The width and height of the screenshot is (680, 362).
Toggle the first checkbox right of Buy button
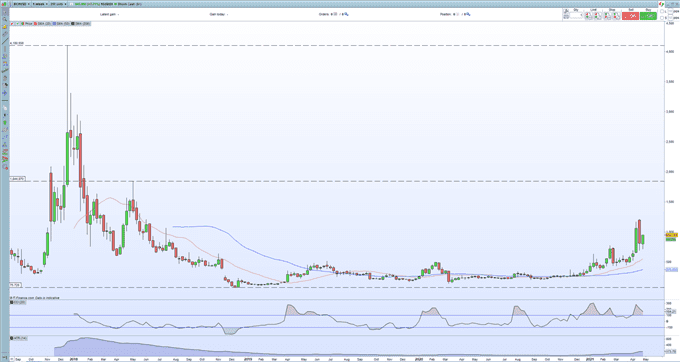662,11
